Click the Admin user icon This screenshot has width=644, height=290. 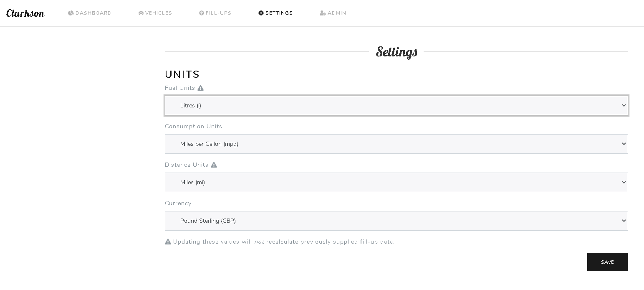click(323, 13)
